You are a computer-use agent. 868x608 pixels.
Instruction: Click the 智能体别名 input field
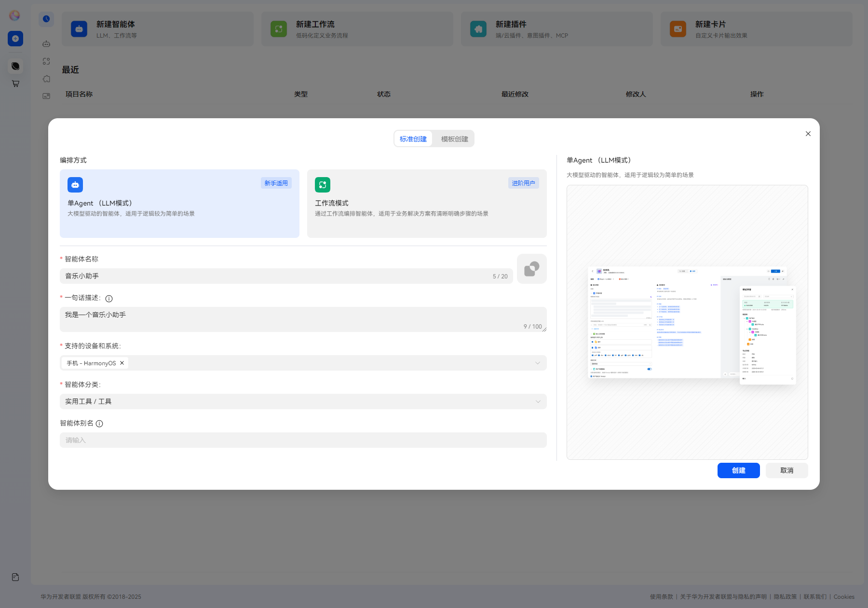(x=303, y=440)
